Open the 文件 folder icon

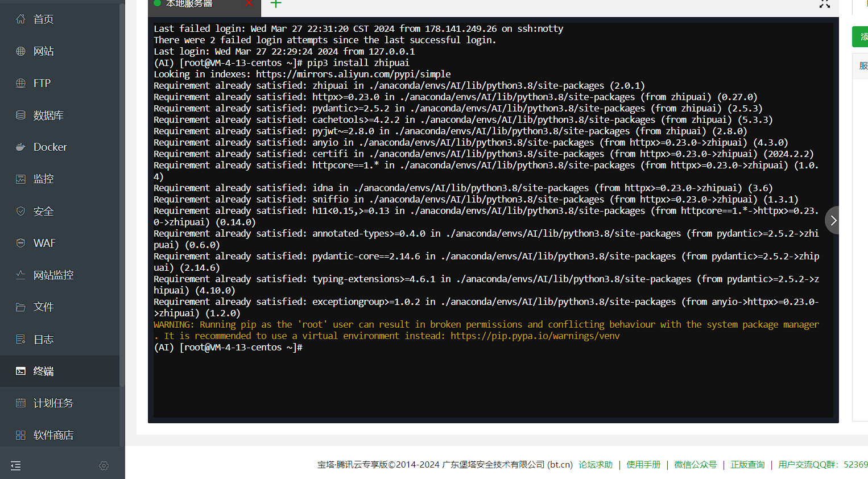[20, 307]
